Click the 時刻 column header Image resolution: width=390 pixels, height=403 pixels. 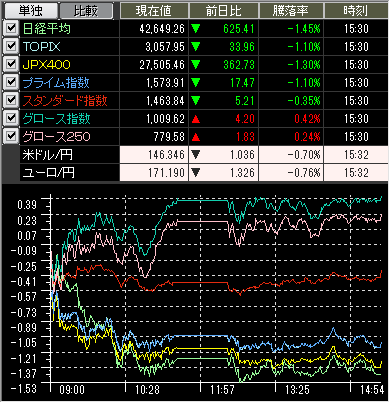point(356,11)
